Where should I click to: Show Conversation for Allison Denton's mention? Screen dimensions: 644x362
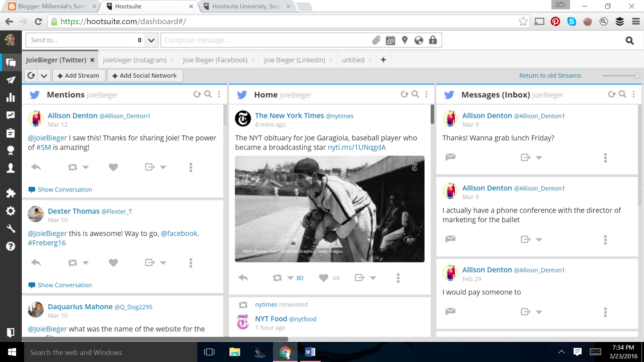point(60,189)
